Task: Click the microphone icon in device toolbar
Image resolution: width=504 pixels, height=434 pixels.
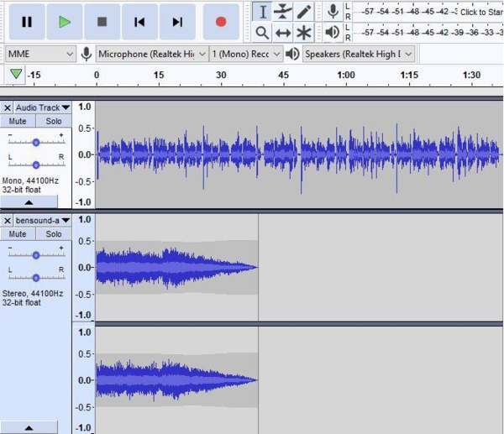Action: [x=87, y=54]
